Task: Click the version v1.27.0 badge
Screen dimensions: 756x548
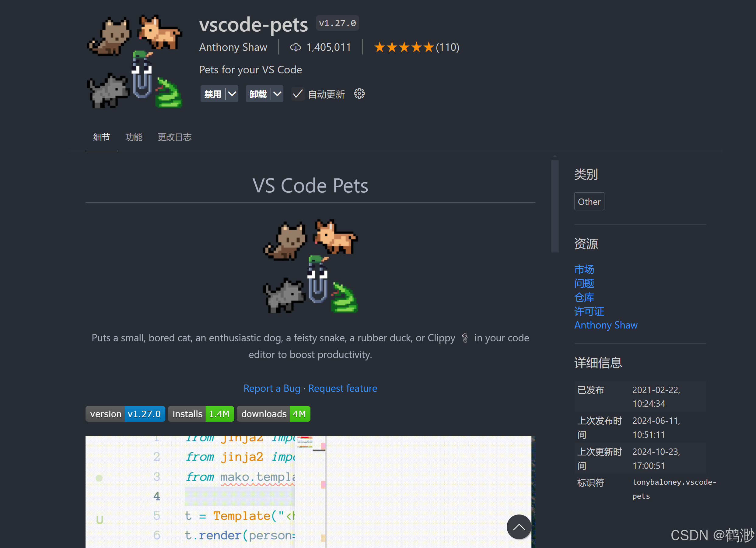Action: point(125,413)
